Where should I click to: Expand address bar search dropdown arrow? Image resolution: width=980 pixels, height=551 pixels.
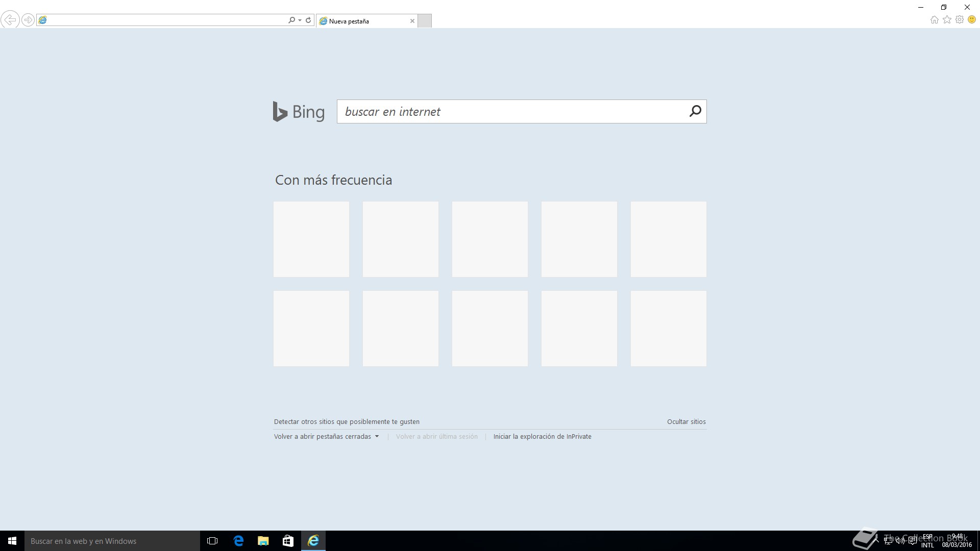pos(300,20)
